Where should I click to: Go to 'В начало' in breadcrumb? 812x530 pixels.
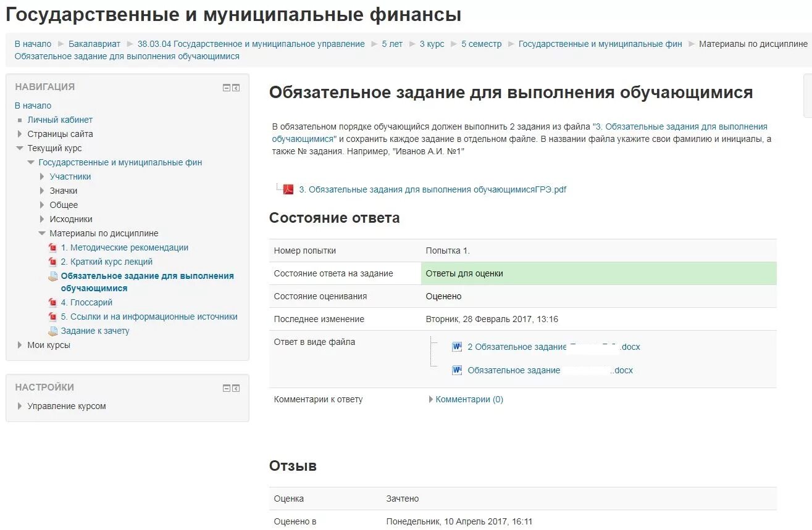coord(33,44)
